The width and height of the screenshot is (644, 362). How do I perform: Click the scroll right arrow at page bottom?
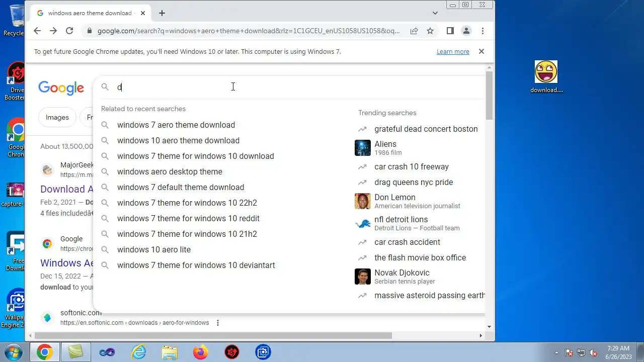click(x=480, y=335)
